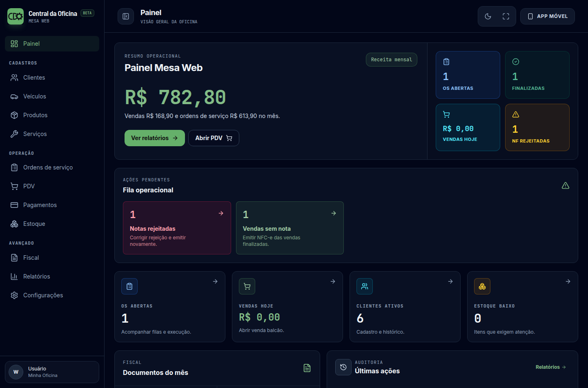Select Produtos in the sidebar
The image size is (588, 388).
point(52,115)
